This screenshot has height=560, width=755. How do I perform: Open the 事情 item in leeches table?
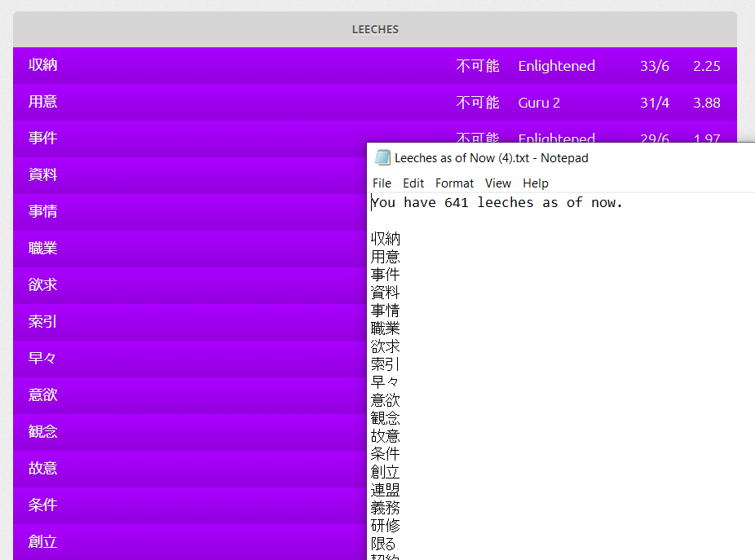click(x=43, y=211)
